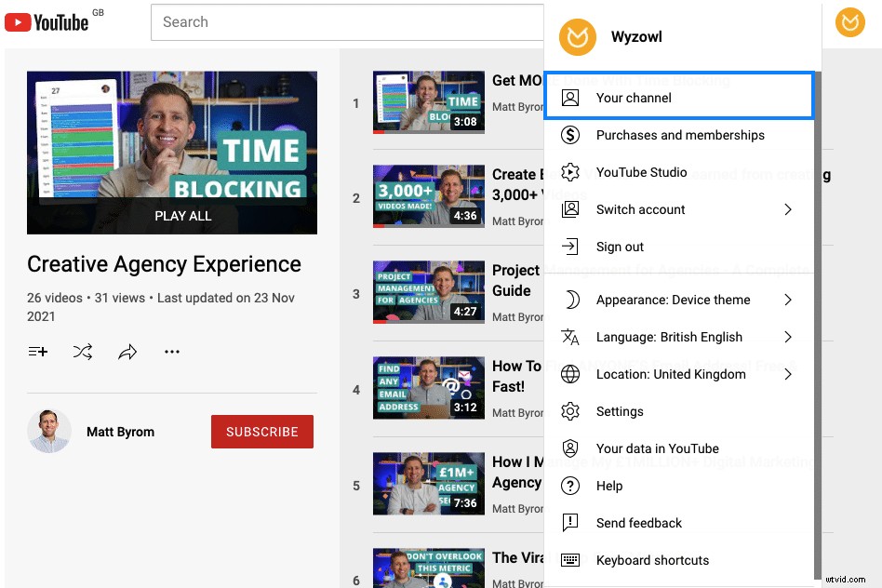The image size is (882, 588).
Task: Open YouTube Studio from the menu
Action: pyautogui.click(x=642, y=172)
